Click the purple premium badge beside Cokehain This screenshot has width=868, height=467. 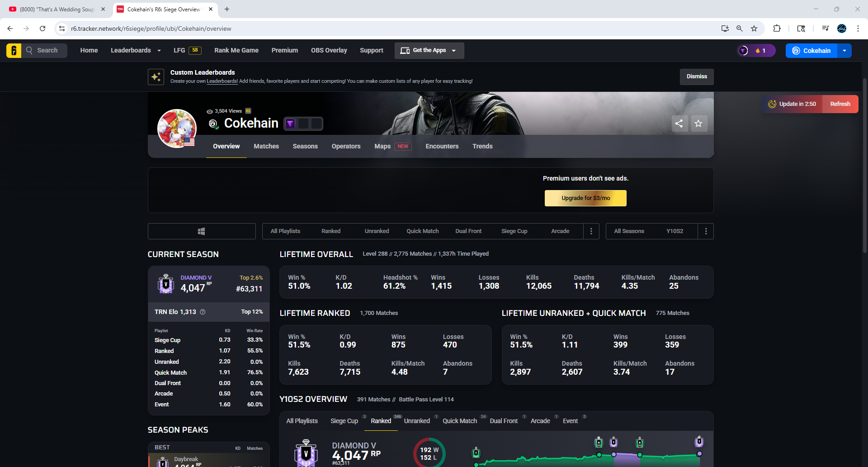(291, 124)
